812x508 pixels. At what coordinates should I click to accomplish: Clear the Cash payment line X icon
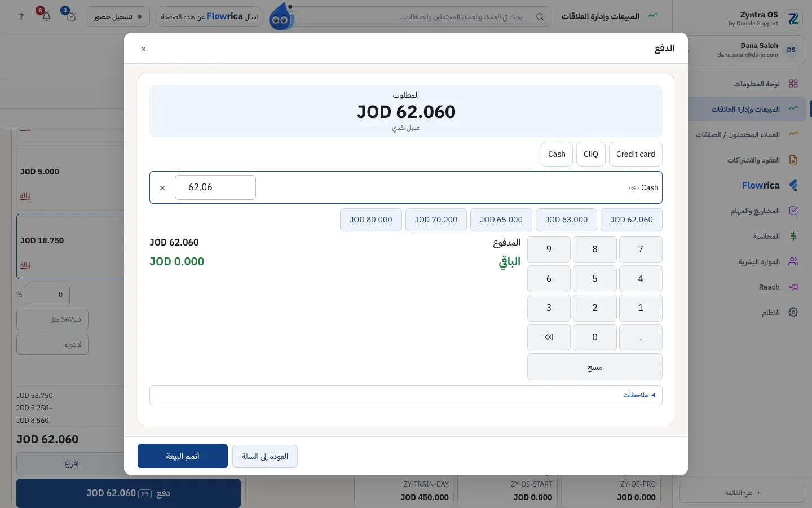tap(162, 188)
